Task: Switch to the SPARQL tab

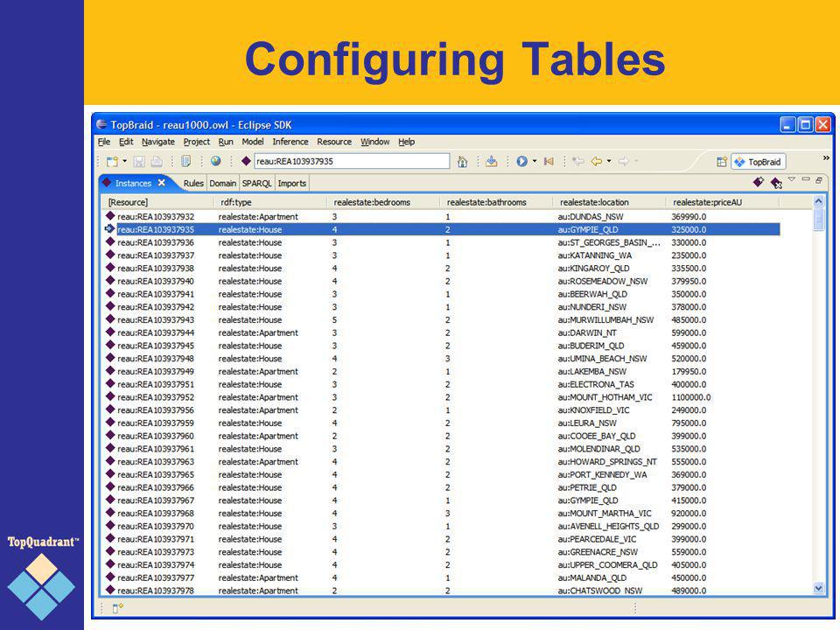Action: coord(256,183)
